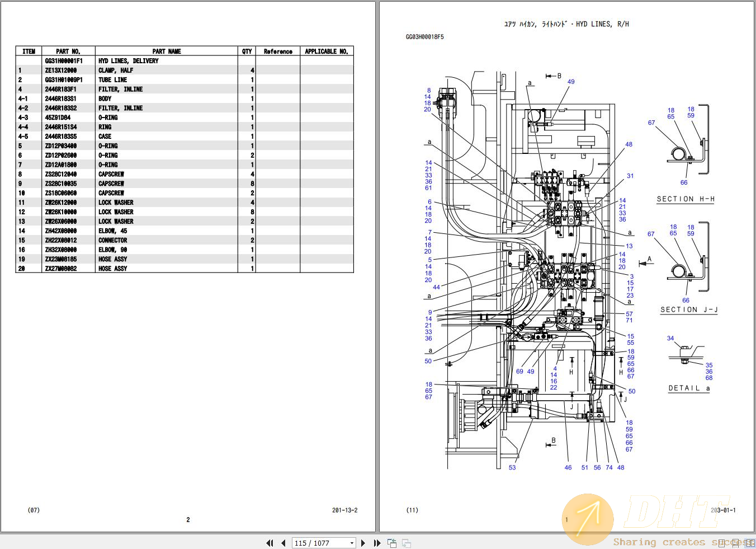
Task: Click the PART NO. column header
Action: click(68, 51)
